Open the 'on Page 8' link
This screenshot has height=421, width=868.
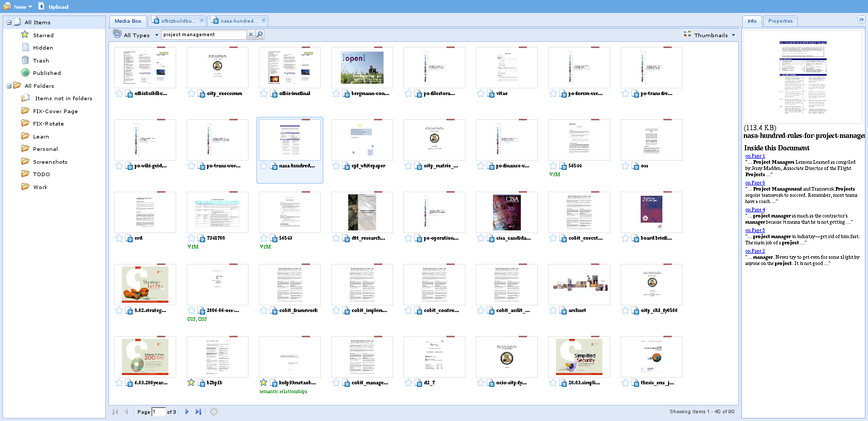tap(755, 183)
